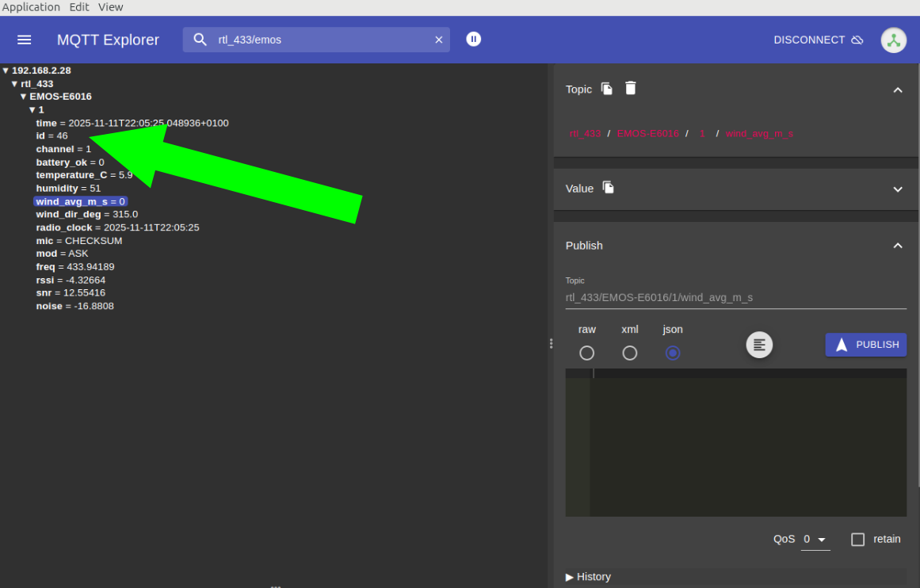Clear the search field with X icon
920x588 pixels.
(x=439, y=40)
